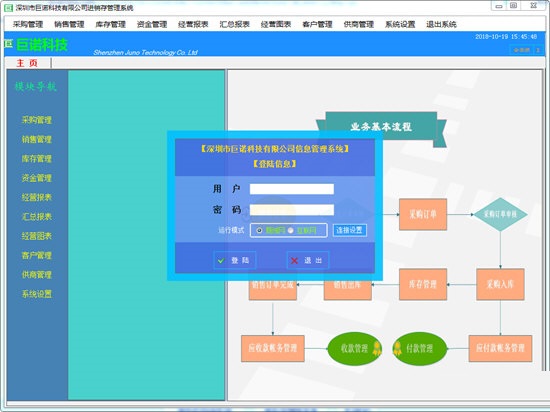Click the 采购订单审核 diamond flowchart node
Image resolution: width=550 pixels, height=412 pixels.
pyautogui.click(x=500, y=214)
